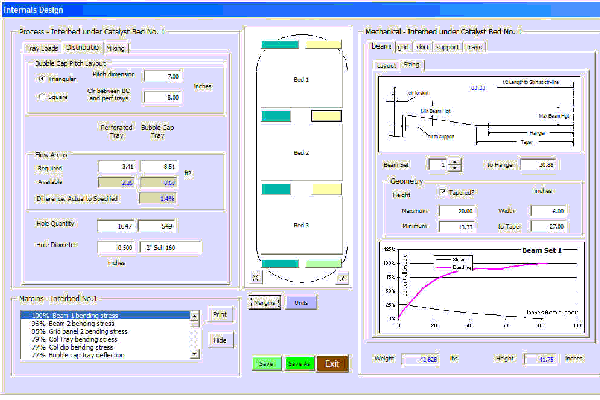
Task: Click the right arrow icon below the vessel diagram
Action: coord(342,276)
